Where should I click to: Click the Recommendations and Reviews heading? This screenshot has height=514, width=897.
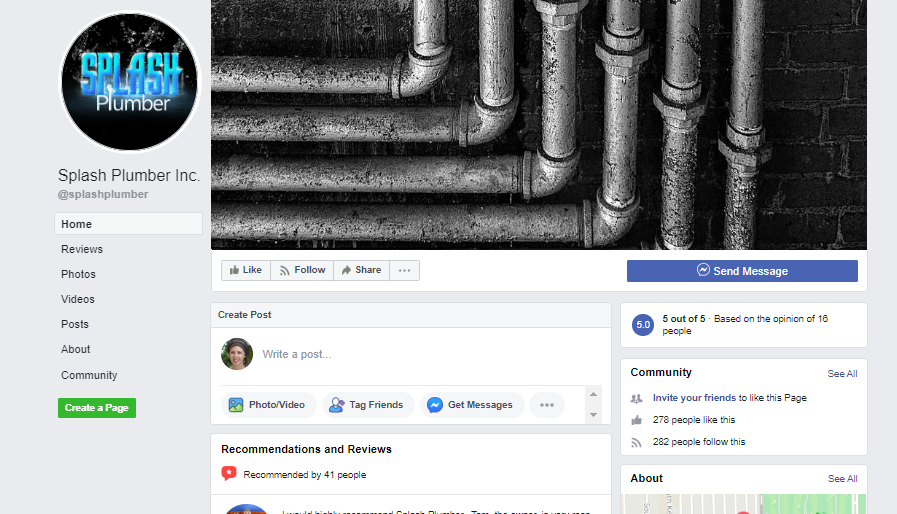pyautogui.click(x=307, y=449)
